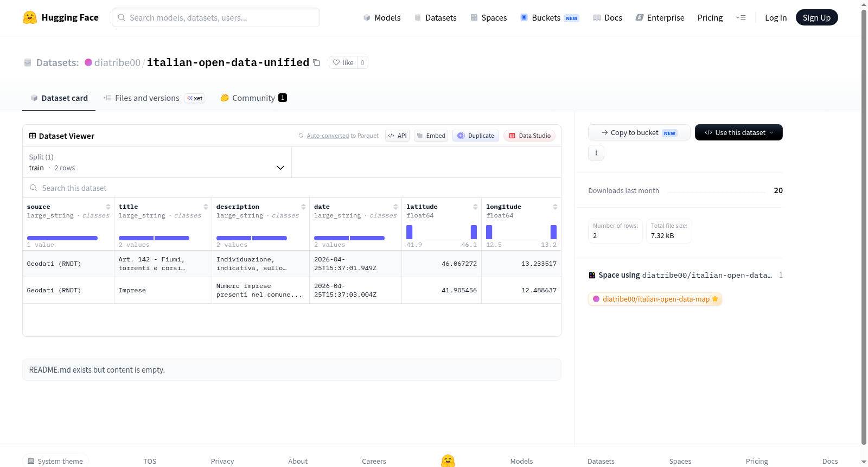
Task: Focus the search models, datasets, users field
Action: pyautogui.click(x=216, y=17)
